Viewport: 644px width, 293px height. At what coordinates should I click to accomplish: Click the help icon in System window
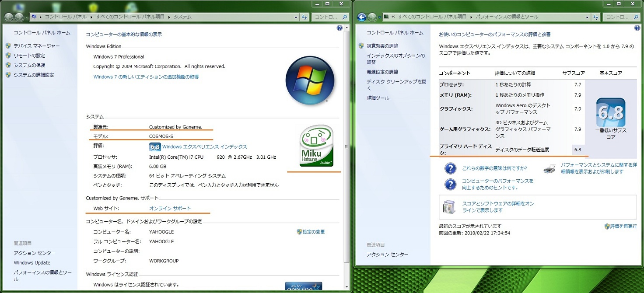[x=339, y=28]
